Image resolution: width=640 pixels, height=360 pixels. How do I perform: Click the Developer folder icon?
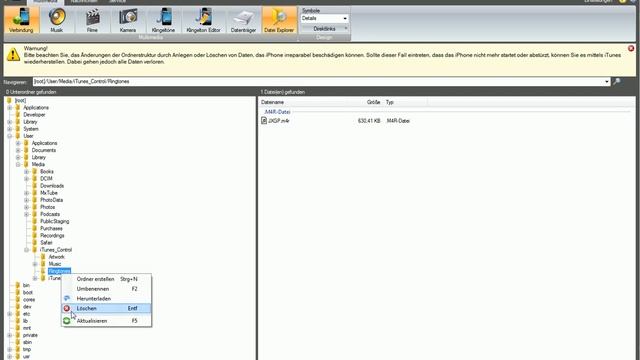coord(18,115)
